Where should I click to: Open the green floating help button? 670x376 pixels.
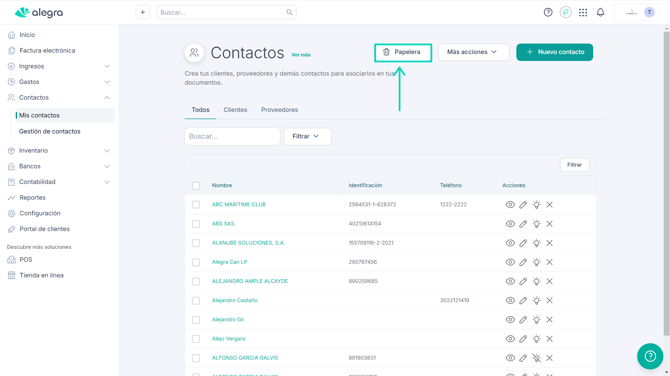click(650, 356)
